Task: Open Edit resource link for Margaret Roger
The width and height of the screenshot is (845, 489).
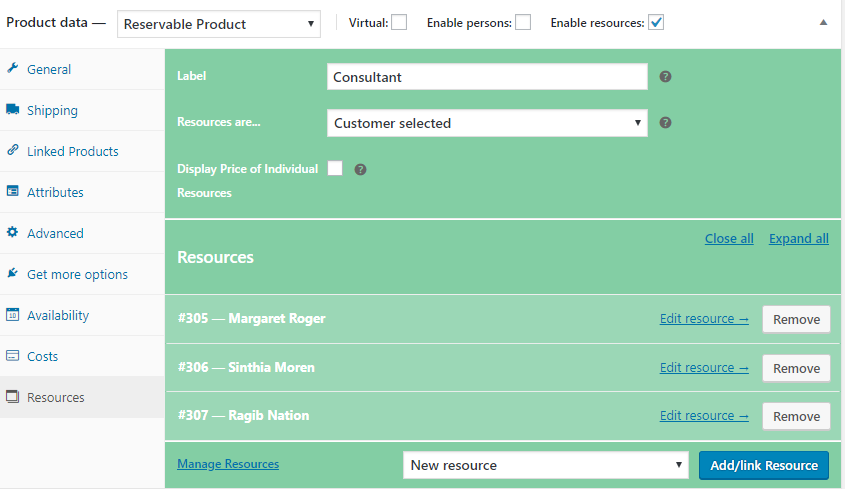Action: tap(704, 319)
